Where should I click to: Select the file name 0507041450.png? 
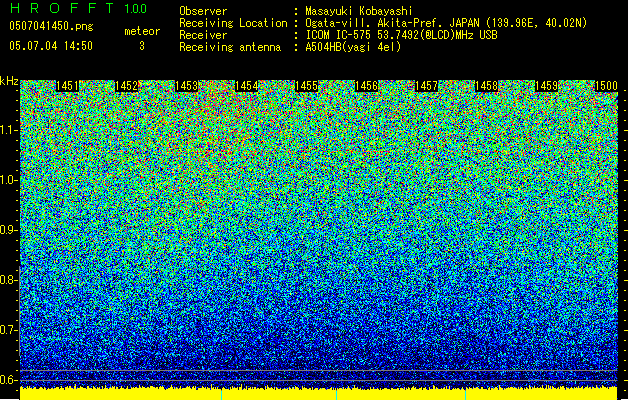point(51,26)
